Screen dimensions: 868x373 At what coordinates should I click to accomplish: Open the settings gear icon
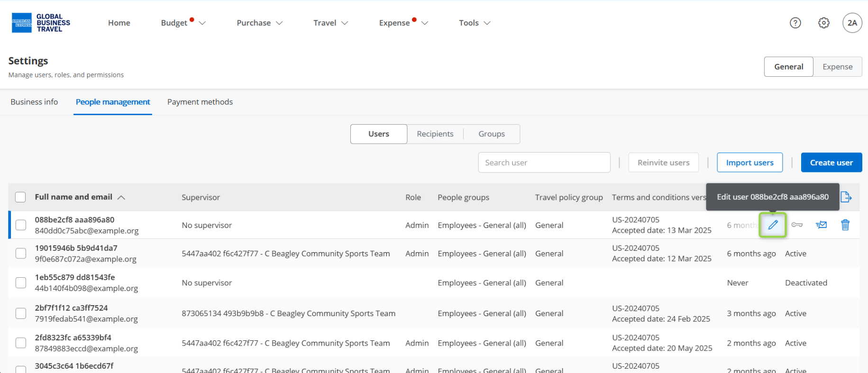click(x=823, y=23)
